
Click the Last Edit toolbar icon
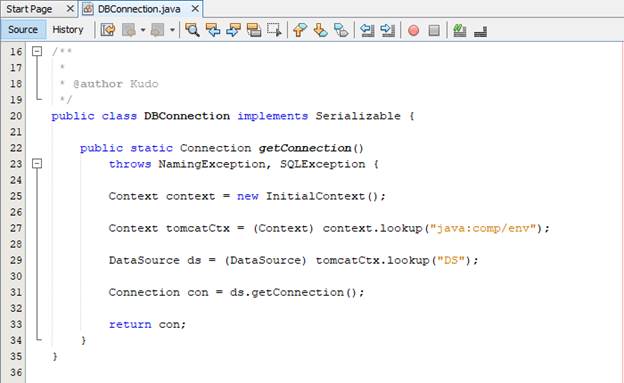coord(108,30)
